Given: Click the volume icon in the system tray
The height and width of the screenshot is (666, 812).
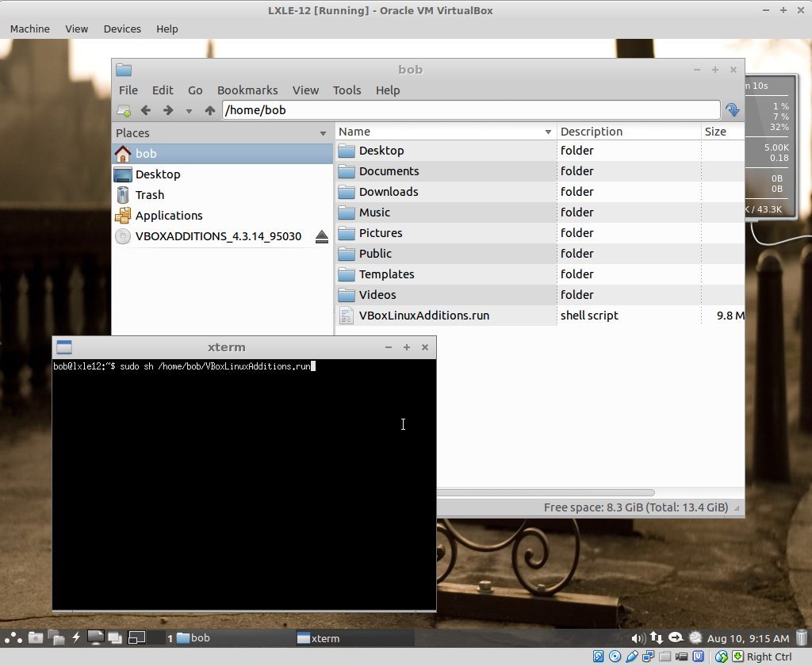Looking at the screenshot, I should [x=638, y=637].
